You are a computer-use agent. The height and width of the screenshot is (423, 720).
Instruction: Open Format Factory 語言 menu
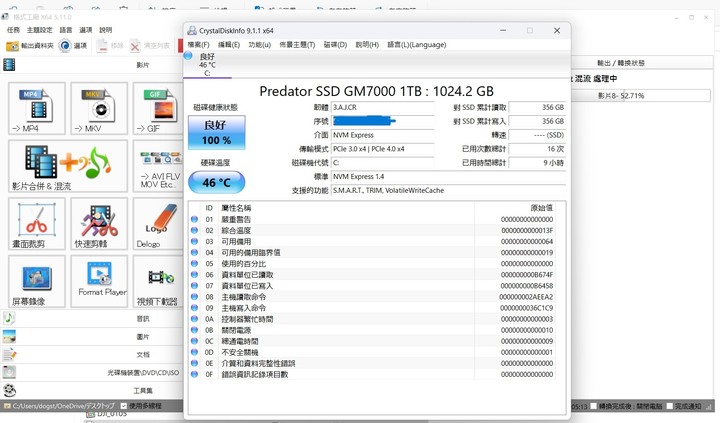click(66, 30)
